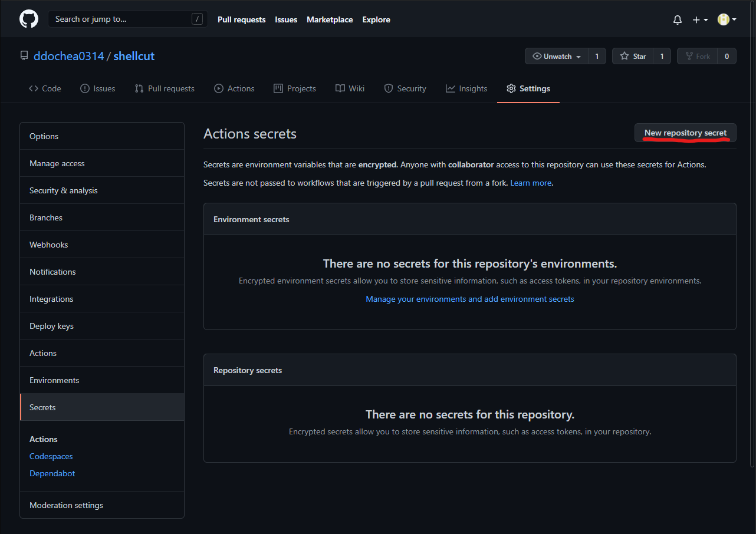Image resolution: width=756 pixels, height=534 pixels.
Task: Open Environments settings
Action: (x=102, y=380)
